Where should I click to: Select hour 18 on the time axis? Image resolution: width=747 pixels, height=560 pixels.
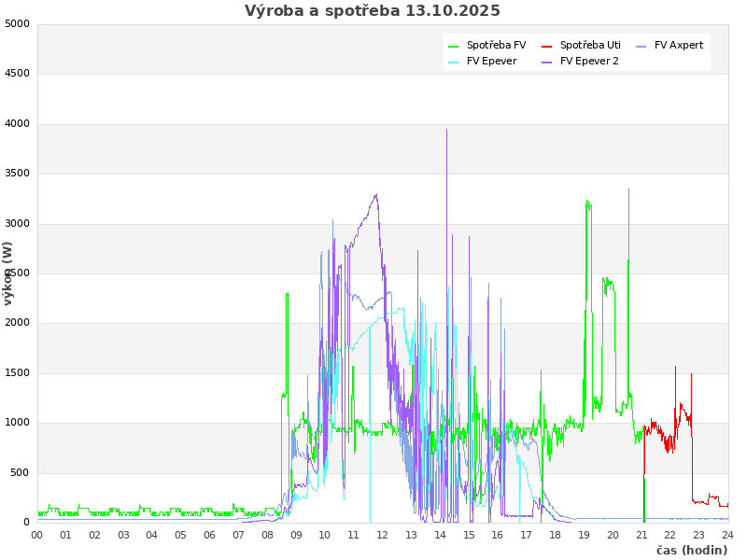coord(555,535)
